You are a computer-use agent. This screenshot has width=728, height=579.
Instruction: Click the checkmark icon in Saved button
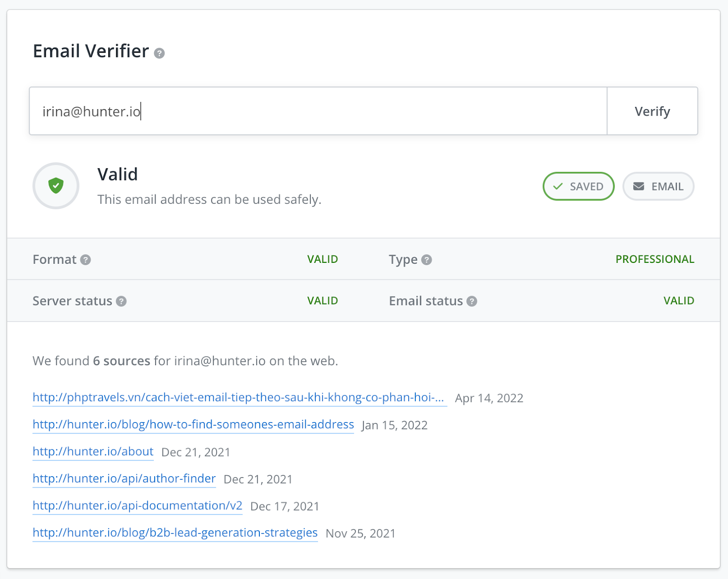558,186
